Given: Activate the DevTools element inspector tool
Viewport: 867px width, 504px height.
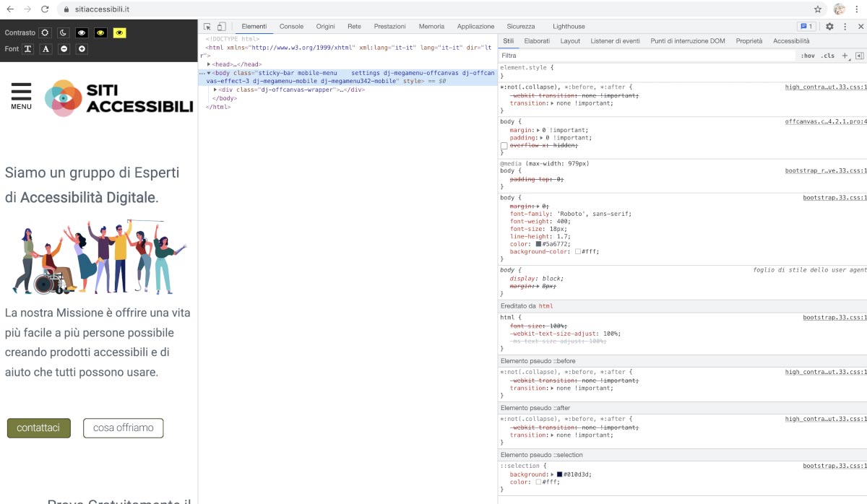Looking at the screenshot, I should [207, 27].
